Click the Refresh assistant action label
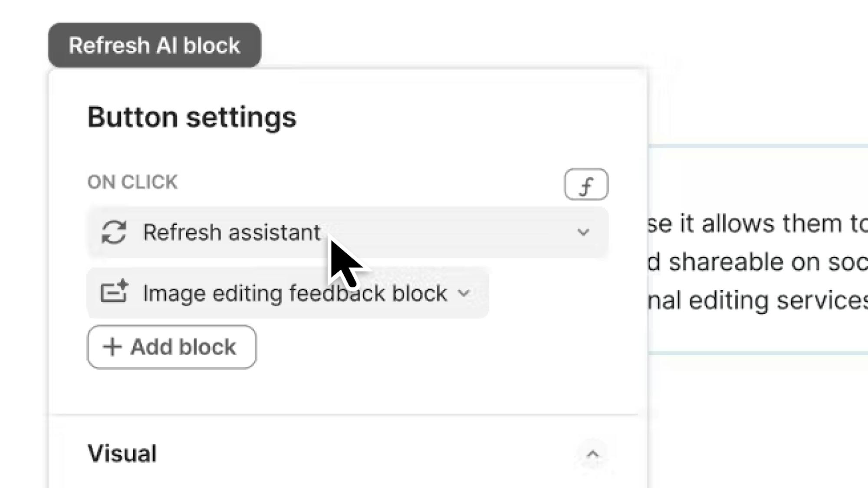 coord(232,232)
